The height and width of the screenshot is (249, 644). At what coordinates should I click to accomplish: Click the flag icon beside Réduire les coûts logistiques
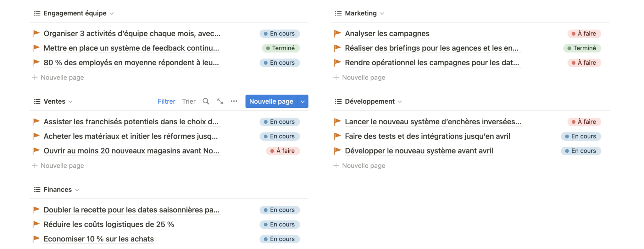(x=36, y=224)
